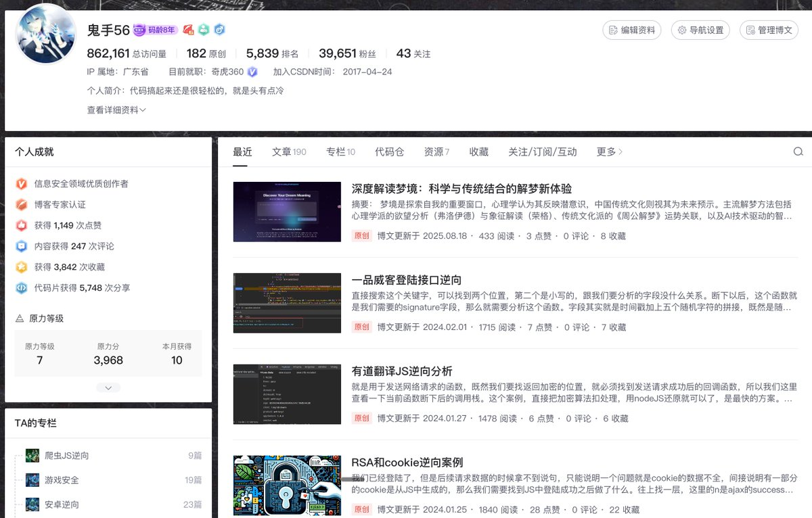Click the join date 2017-04-24
This screenshot has height=518, width=812.
point(367,72)
